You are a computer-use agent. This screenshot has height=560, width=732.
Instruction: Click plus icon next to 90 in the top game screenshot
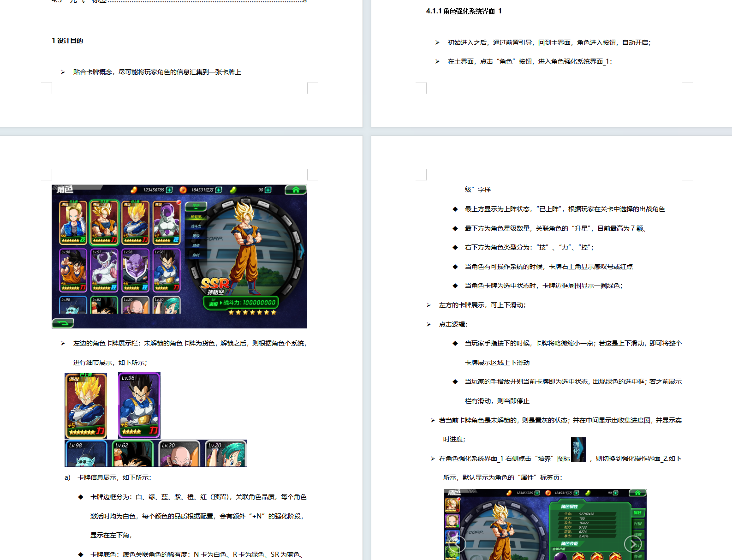coord(268,190)
